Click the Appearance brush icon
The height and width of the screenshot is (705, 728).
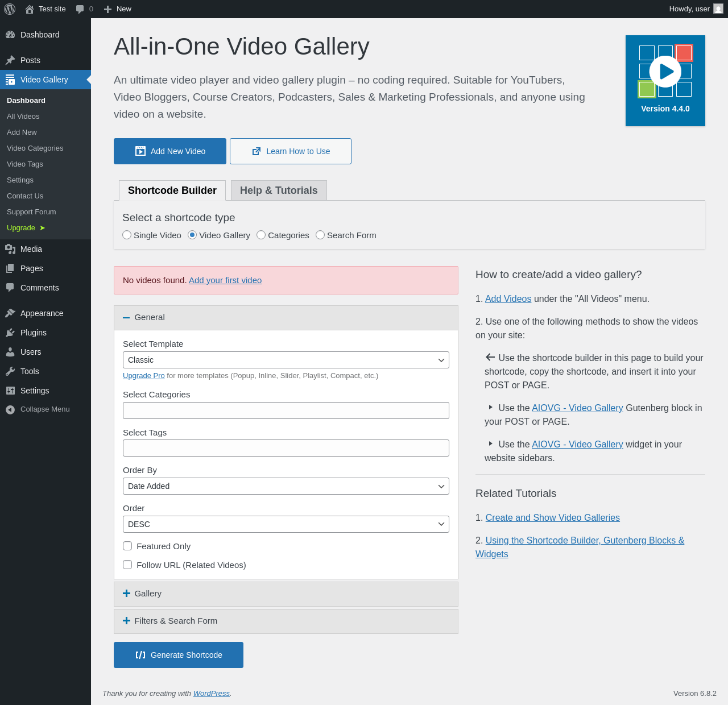[10, 313]
